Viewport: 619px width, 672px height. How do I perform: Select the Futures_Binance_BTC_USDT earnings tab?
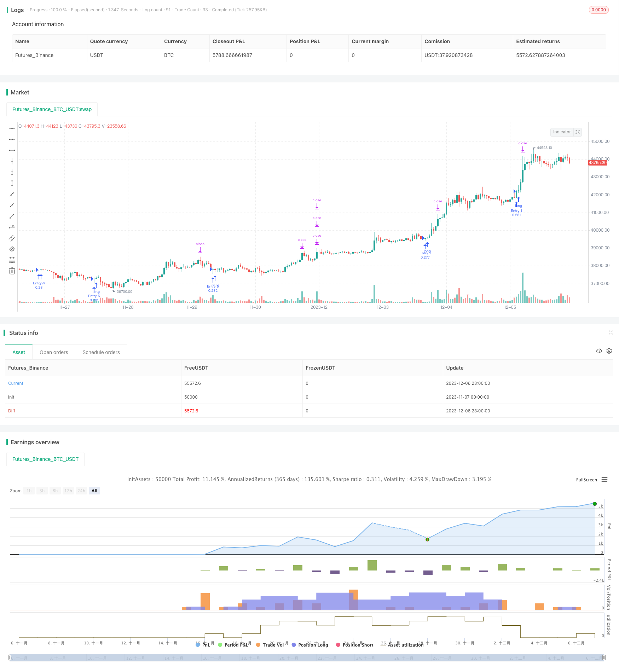[x=45, y=459]
